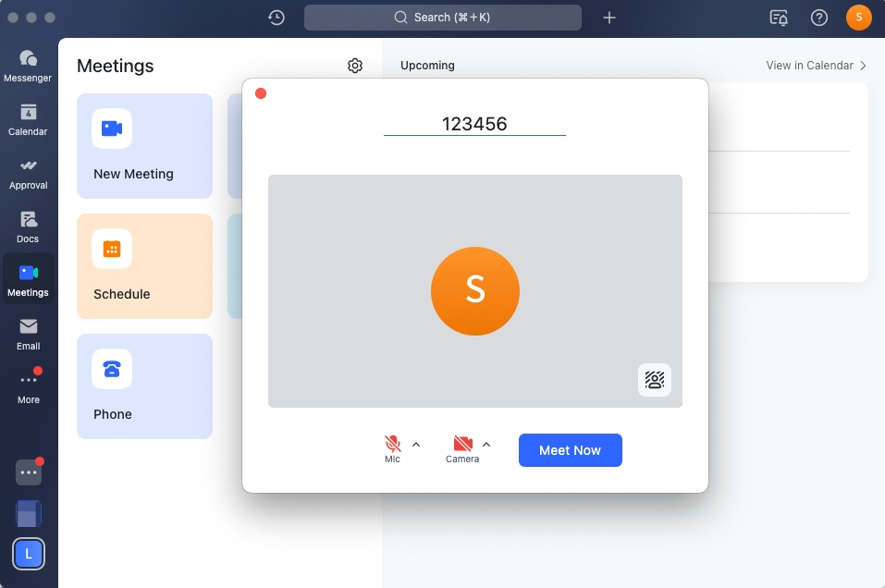Open Email from the sidebar
This screenshot has width=885, height=588.
click(28, 333)
